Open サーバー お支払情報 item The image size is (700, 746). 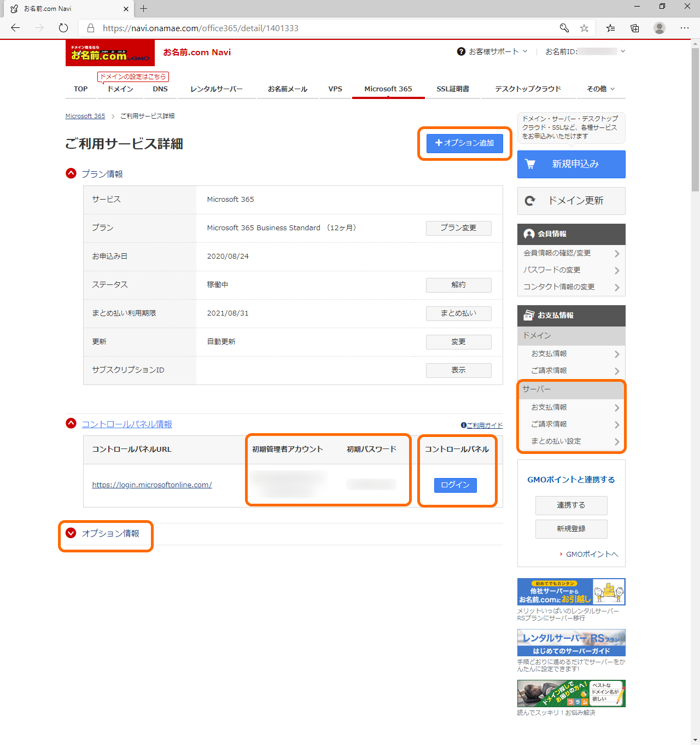pos(571,407)
